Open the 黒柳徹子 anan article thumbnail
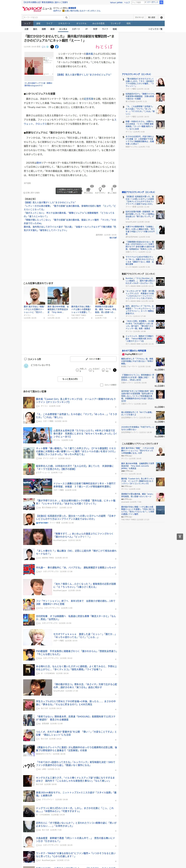Viewport: 186px width, 868px height. pos(106,296)
